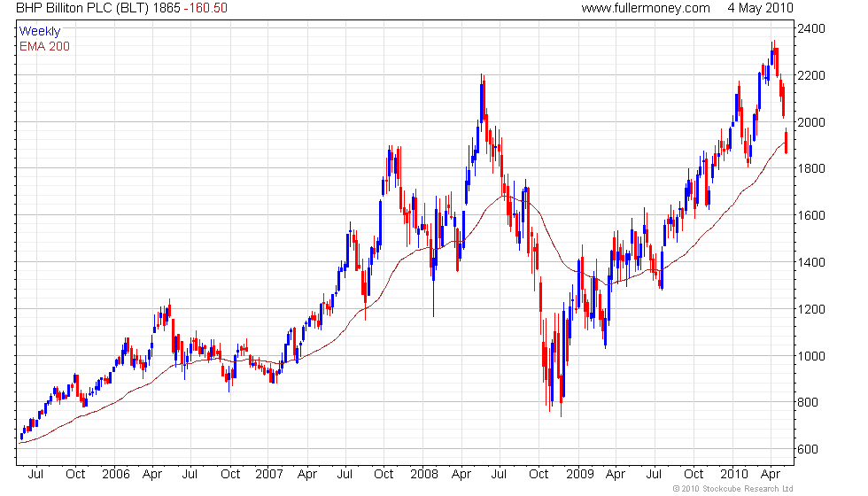Click the 1000 y-axis label
The width and height of the screenshot is (868, 496).
click(811, 356)
